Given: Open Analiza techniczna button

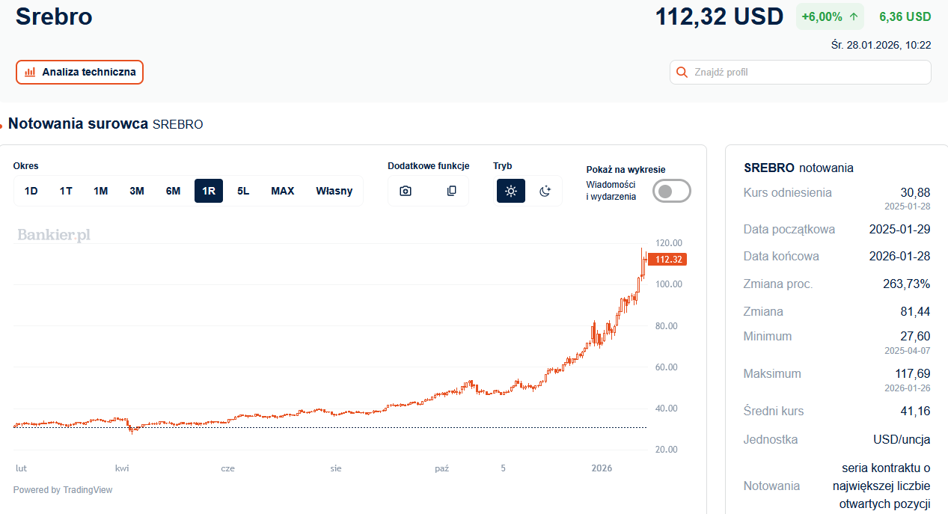Looking at the screenshot, I should pos(79,72).
